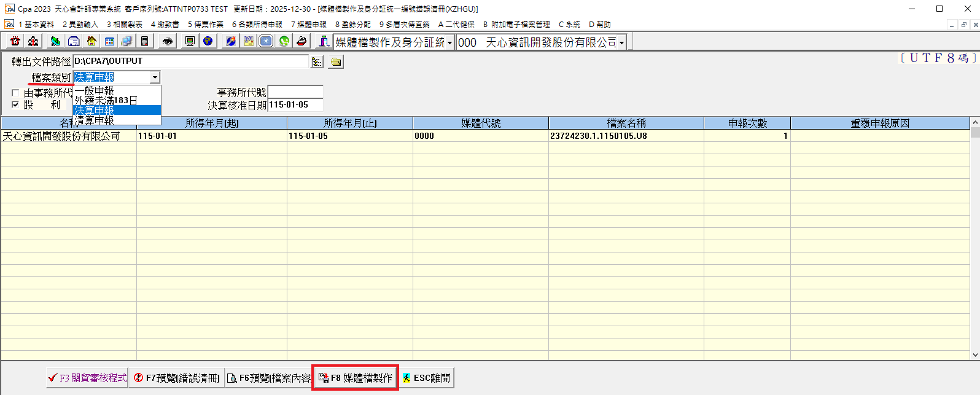Click the 事務所代號 input field
The width and height of the screenshot is (980, 395).
click(295, 92)
